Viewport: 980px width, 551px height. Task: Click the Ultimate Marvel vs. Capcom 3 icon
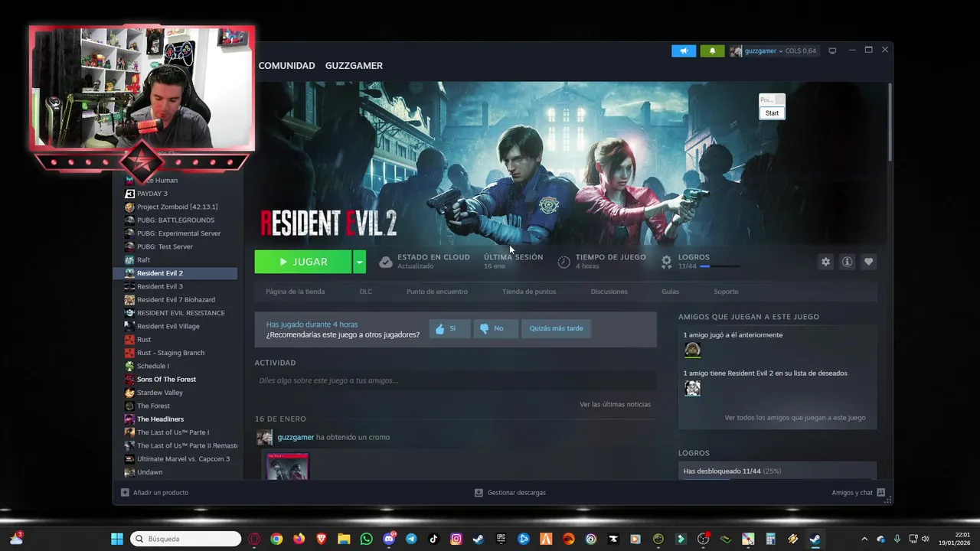[x=129, y=459]
